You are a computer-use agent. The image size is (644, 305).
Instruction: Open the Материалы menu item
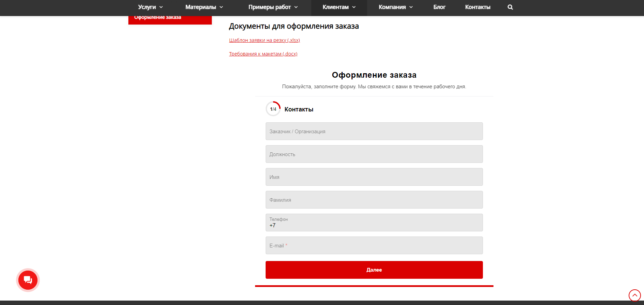tap(201, 7)
